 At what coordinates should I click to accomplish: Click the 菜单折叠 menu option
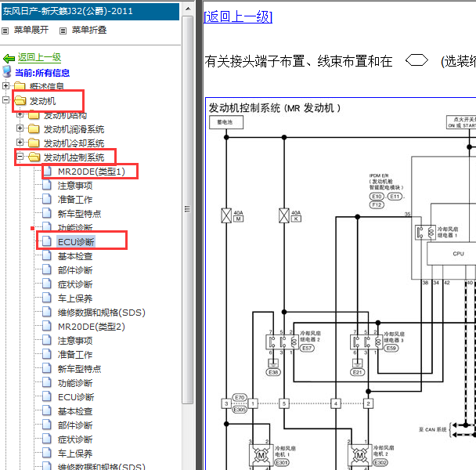(x=89, y=30)
